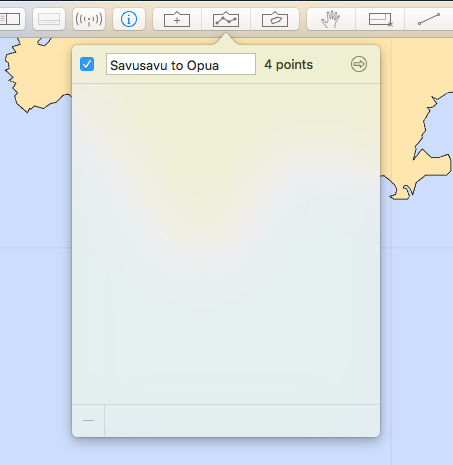This screenshot has height=465, width=453.
Task: Select the rectangle zoom selection tool
Action: (380, 19)
